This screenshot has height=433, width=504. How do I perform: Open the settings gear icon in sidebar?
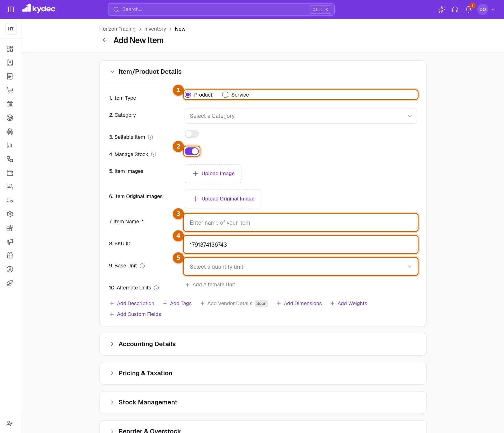click(x=10, y=214)
